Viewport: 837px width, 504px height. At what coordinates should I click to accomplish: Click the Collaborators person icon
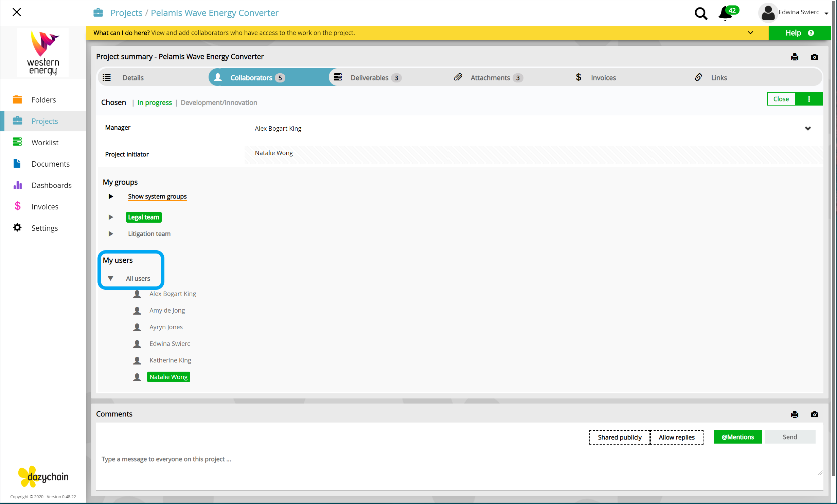pyautogui.click(x=218, y=77)
